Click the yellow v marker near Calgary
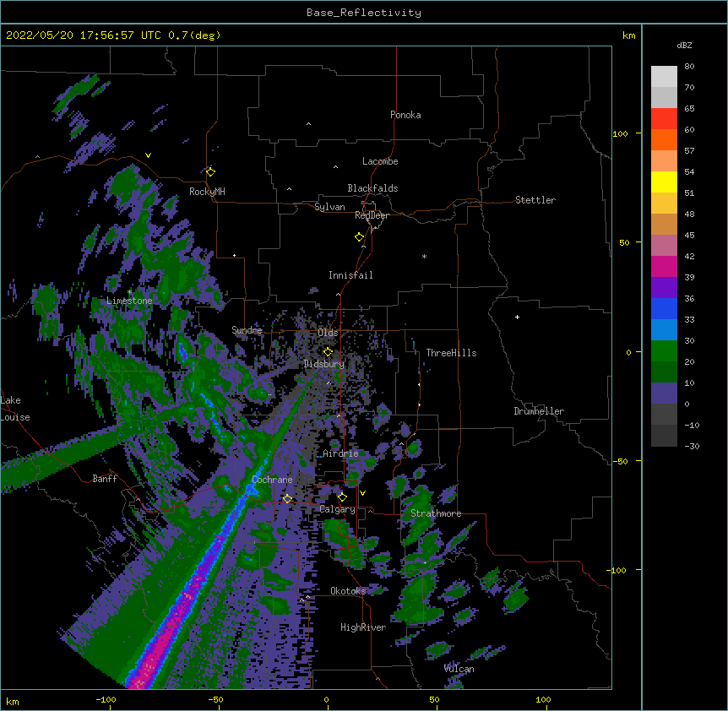Viewport: 728px width, 711px height. click(362, 493)
